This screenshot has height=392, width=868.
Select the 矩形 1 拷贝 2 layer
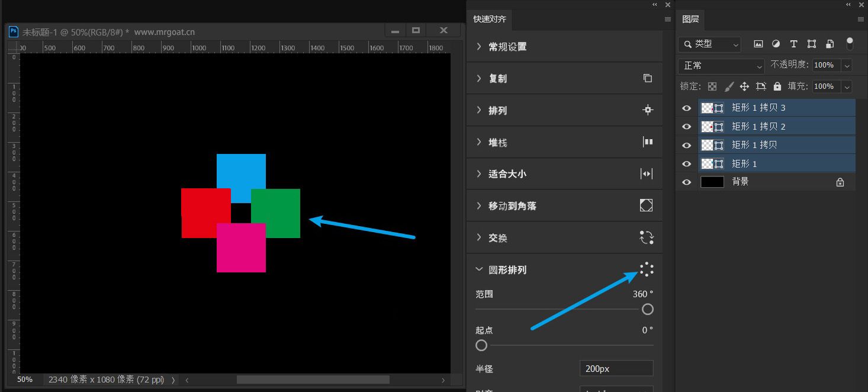(758, 127)
